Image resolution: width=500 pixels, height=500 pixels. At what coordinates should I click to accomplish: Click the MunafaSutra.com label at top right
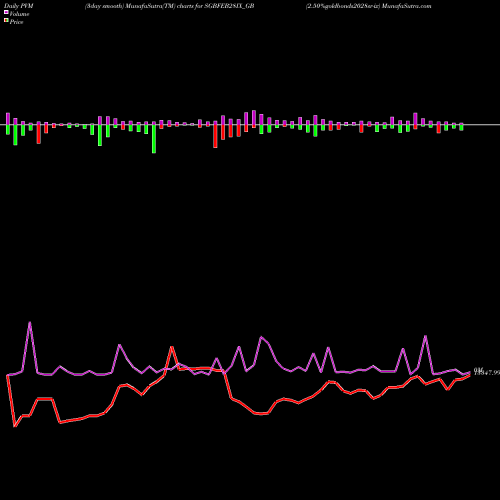[x=406, y=6]
